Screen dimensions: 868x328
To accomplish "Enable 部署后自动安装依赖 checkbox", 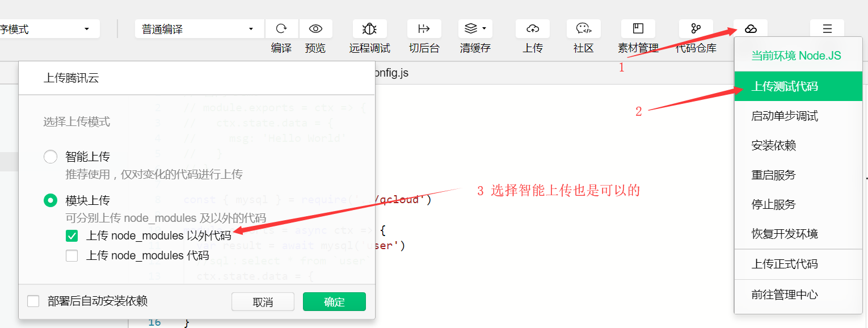I will (33, 301).
